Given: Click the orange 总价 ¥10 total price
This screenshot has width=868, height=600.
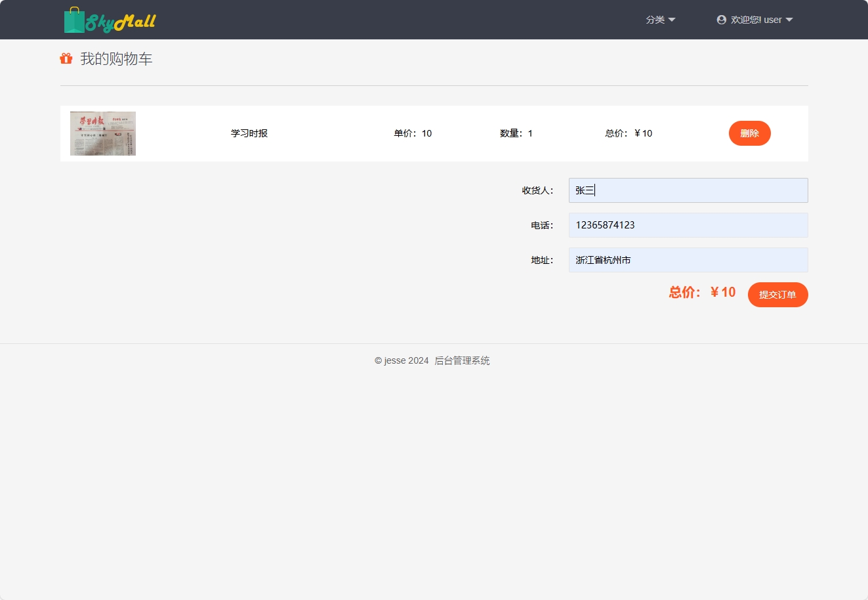Looking at the screenshot, I should click(x=703, y=292).
